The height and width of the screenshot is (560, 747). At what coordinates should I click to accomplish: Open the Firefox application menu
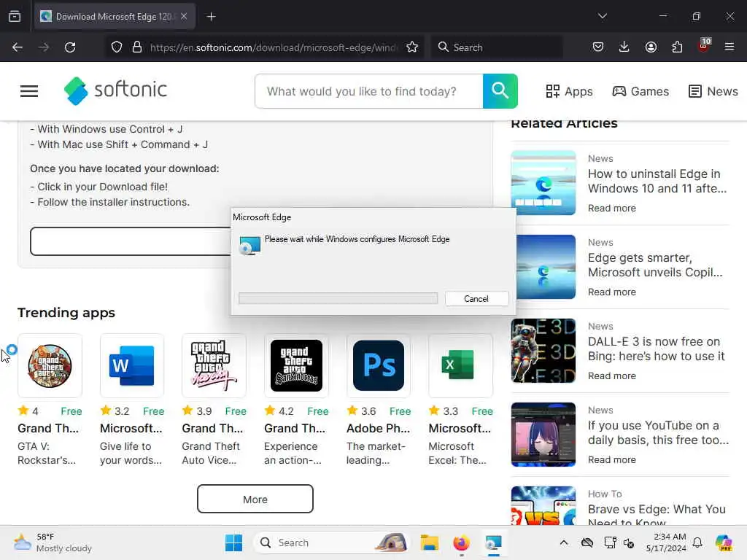click(729, 47)
